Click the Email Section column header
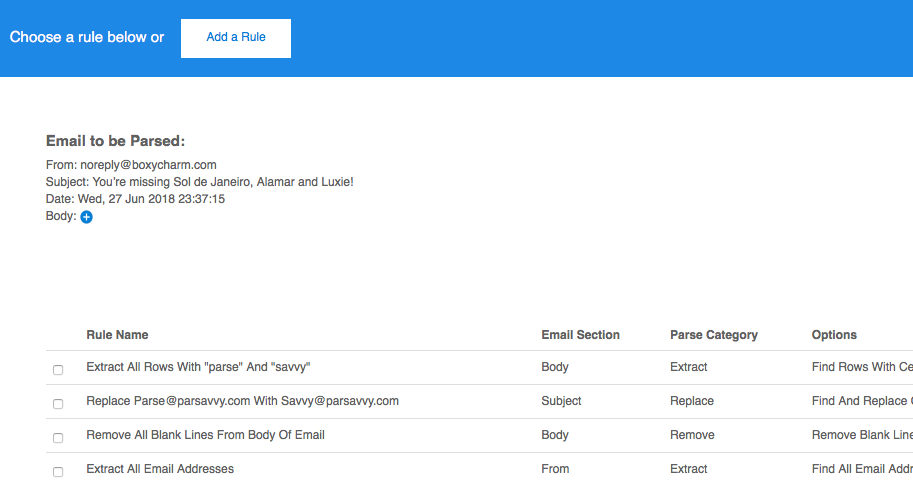Screen dimensions: 913x481 580,335
